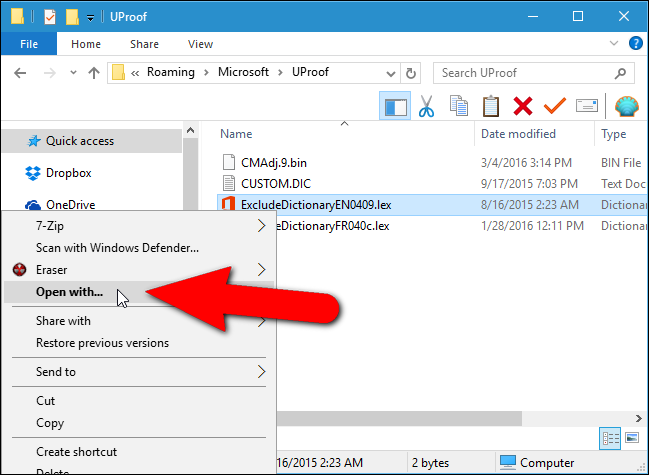Click the clipboard Paste toolbar icon
The width and height of the screenshot is (649, 475).
491,106
